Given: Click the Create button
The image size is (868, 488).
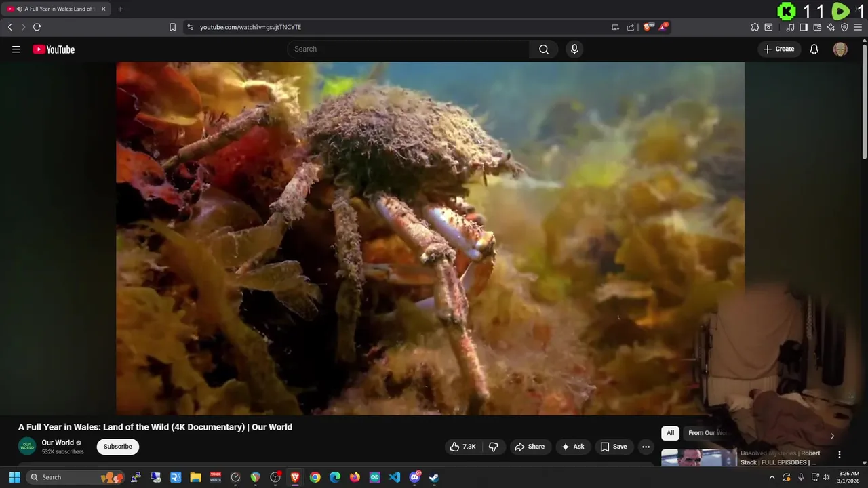Looking at the screenshot, I should pyautogui.click(x=779, y=49).
